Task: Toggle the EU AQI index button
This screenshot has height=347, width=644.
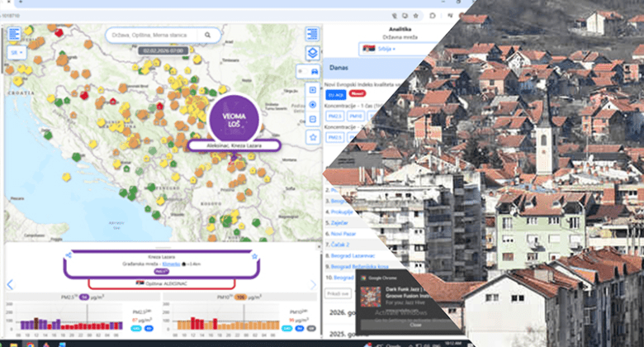Action: [336, 94]
